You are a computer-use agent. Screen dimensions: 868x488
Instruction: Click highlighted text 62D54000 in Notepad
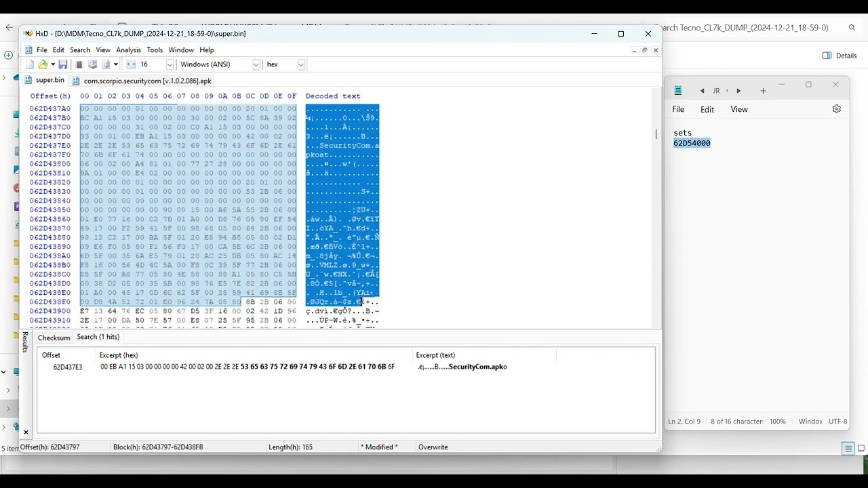point(692,143)
